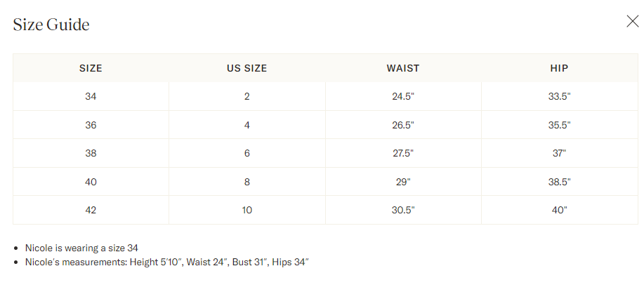Click the 33.5" hip value
644x299 pixels.
560,97
